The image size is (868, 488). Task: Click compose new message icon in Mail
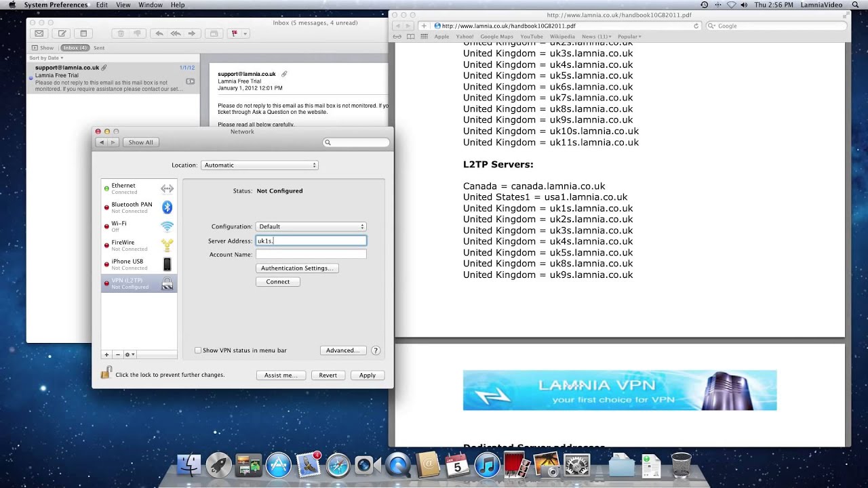click(x=62, y=33)
